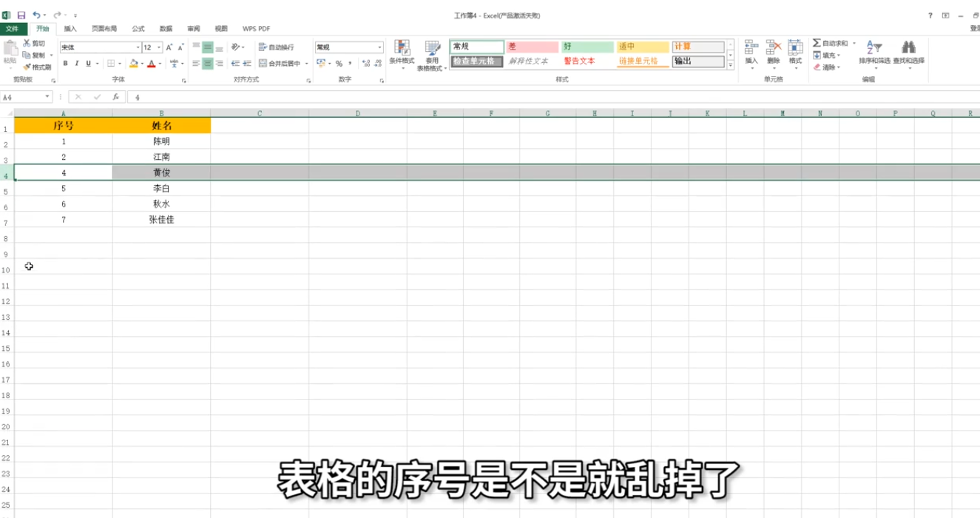Toggle italic formatting
Image resolution: width=980 pixels, height=518 pixels.
77,63
